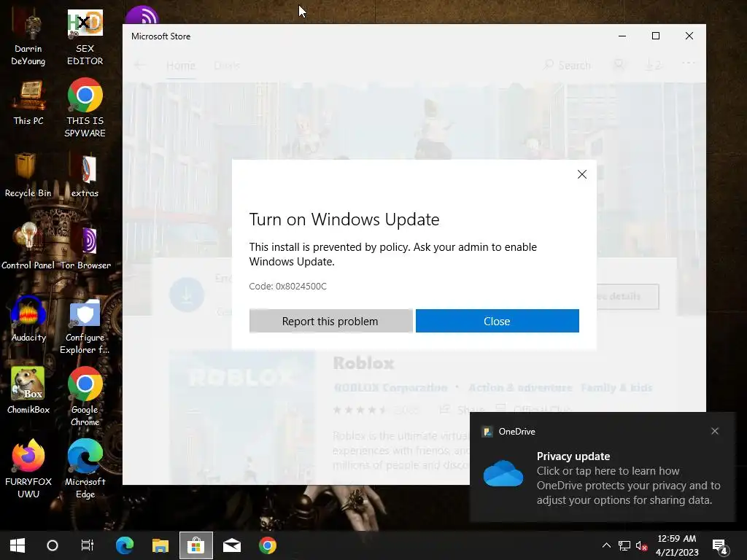Select the Configure Explorer shortcut icon
The height and width of the screenshot is (560, 747).
85,327
